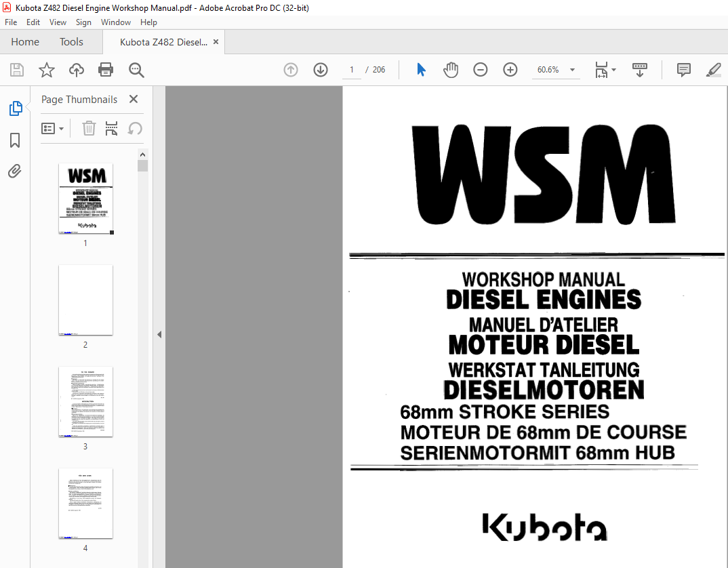Open the thumbnails options dropdown
This screenshot has height=568, width=728.
point(52,128)
